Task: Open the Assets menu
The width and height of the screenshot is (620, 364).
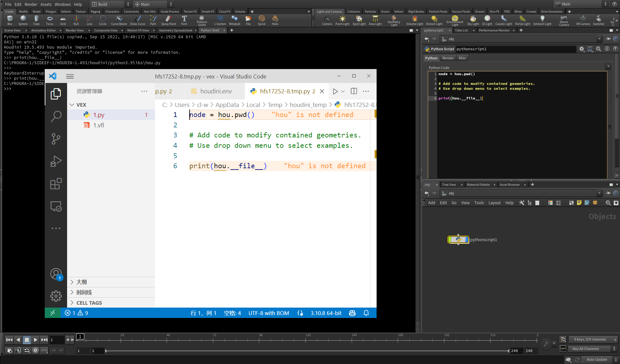Action: tap(46, 4)
